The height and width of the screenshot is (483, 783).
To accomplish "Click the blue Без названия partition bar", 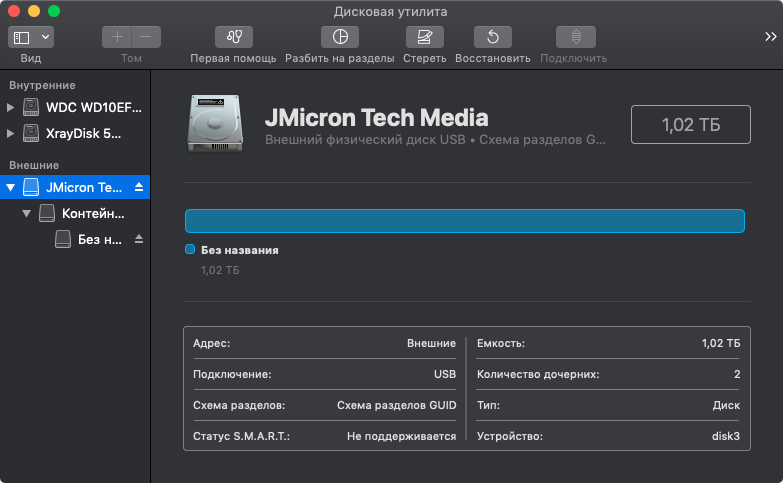I will point(464,221).
